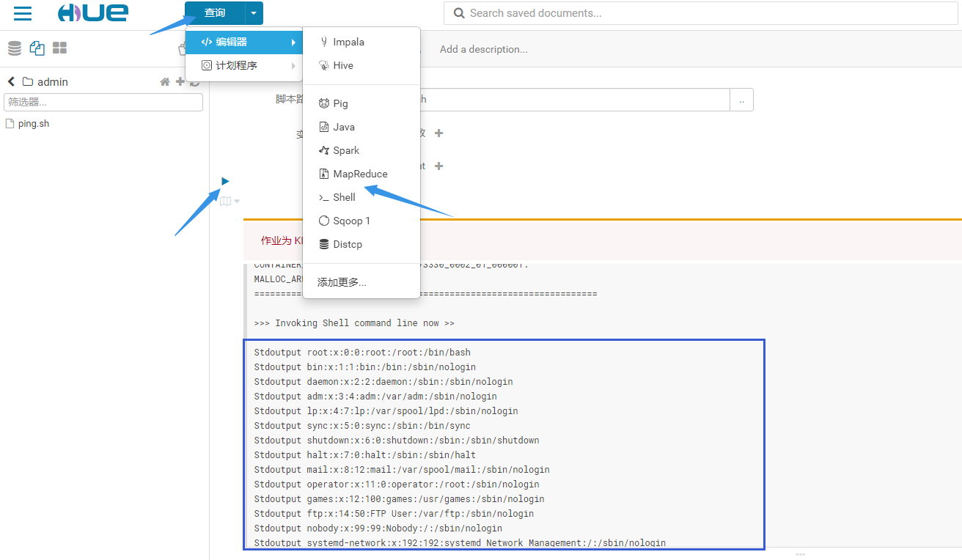Select Impala editor
The height and width of the screenshot is (560, 962).
(x=348, y=43)
